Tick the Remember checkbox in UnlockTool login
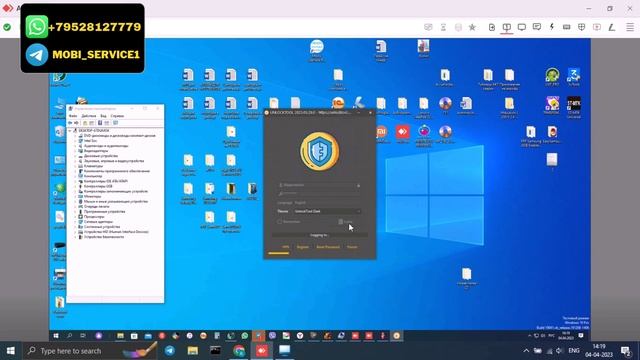Viewport: 640px width, 360px height. click(280, 222)
